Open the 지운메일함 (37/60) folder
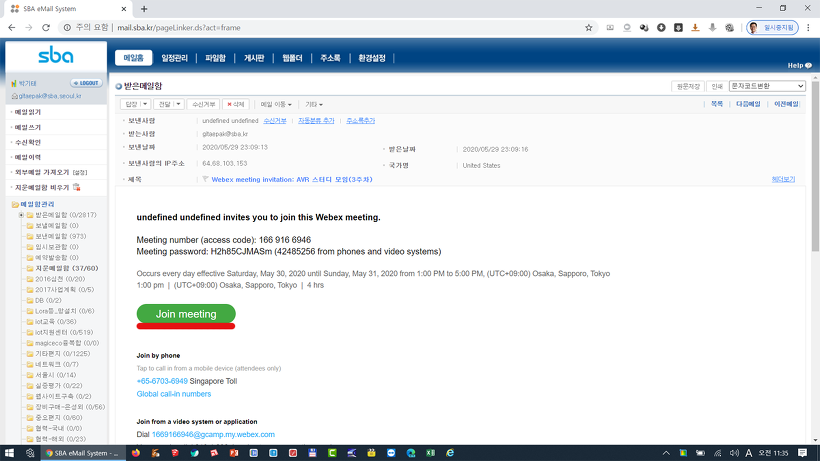Viewport: 820px width, 461px height. 66,268
